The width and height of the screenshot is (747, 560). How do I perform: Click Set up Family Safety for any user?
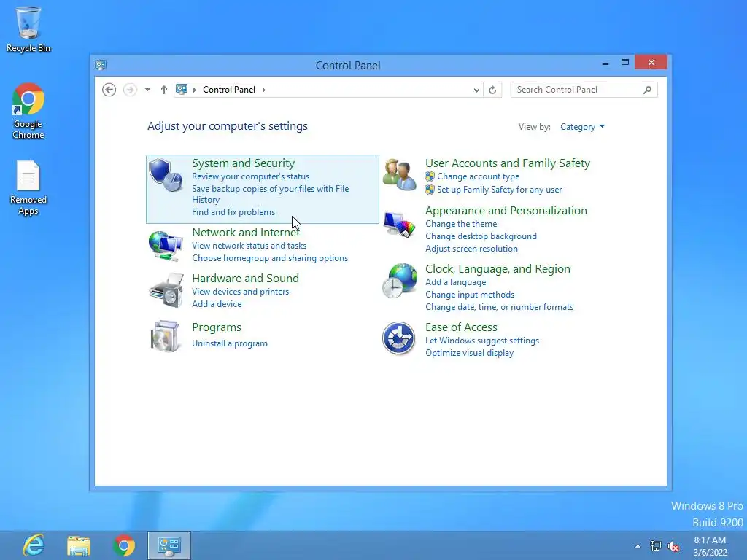(499, 190)
